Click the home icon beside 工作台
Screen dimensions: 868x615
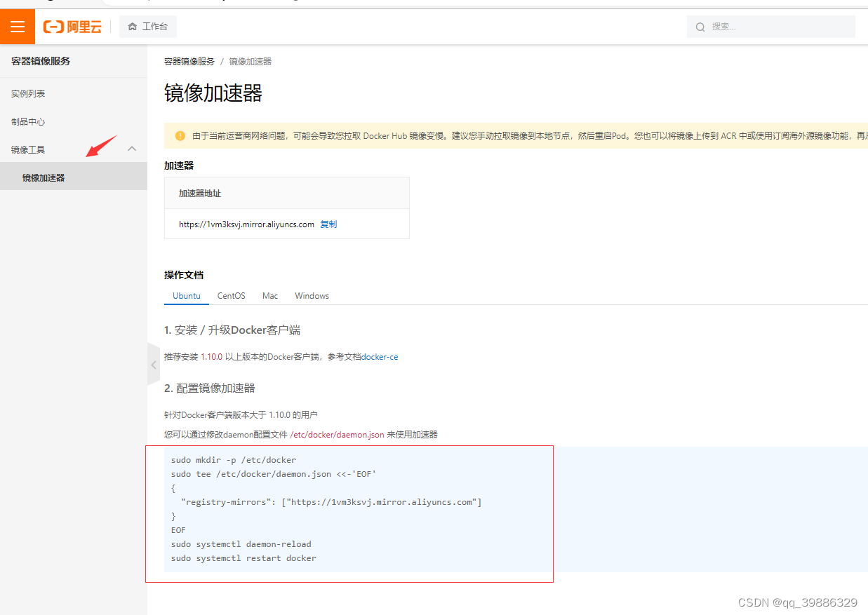click(x=133, y=27)
